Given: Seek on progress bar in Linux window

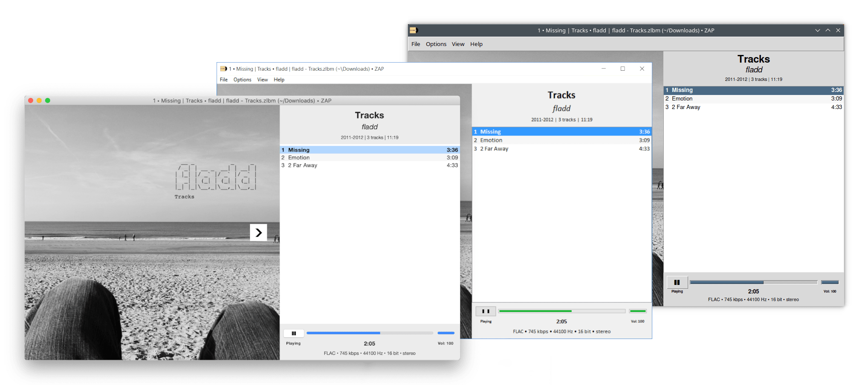Looking at the screenshot, I should [753, 282].
